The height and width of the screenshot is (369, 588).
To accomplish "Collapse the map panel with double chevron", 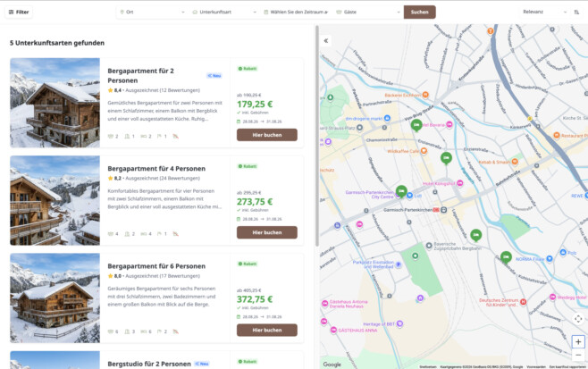I will pos(326,40).
